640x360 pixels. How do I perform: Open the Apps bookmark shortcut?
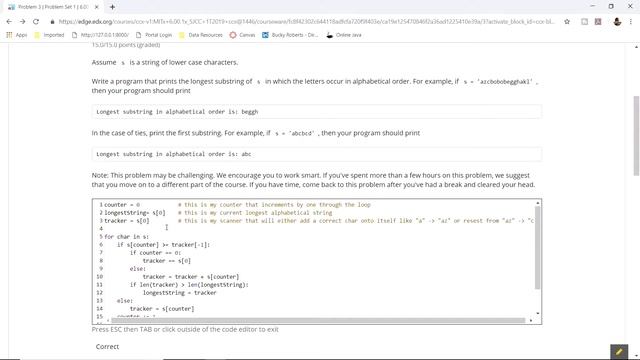[x=17, y=35]
